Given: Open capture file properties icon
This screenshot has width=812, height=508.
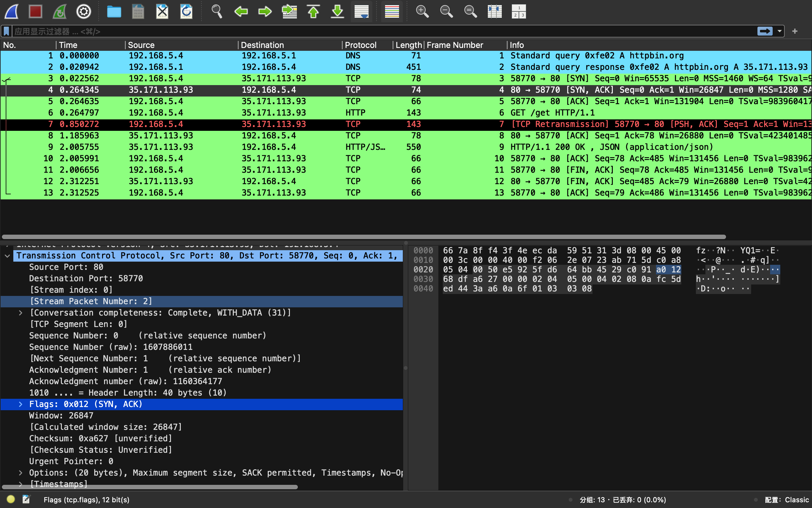Looking at the screenshot, I should click(26, 499).
